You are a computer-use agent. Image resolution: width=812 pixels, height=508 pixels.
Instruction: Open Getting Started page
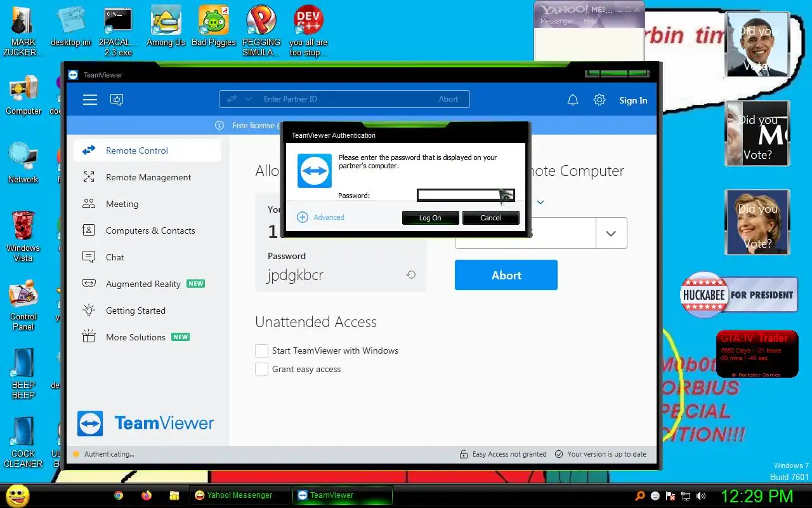[147, 311]
